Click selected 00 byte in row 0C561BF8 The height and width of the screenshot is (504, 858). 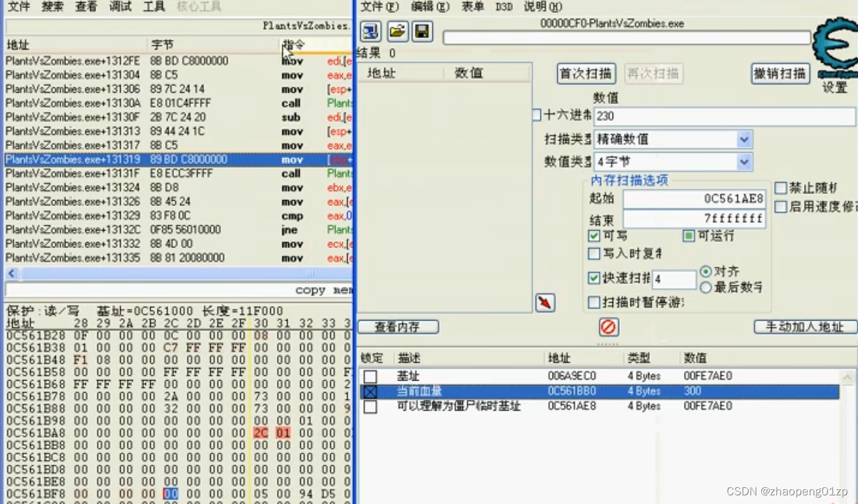tap(171, 494)
